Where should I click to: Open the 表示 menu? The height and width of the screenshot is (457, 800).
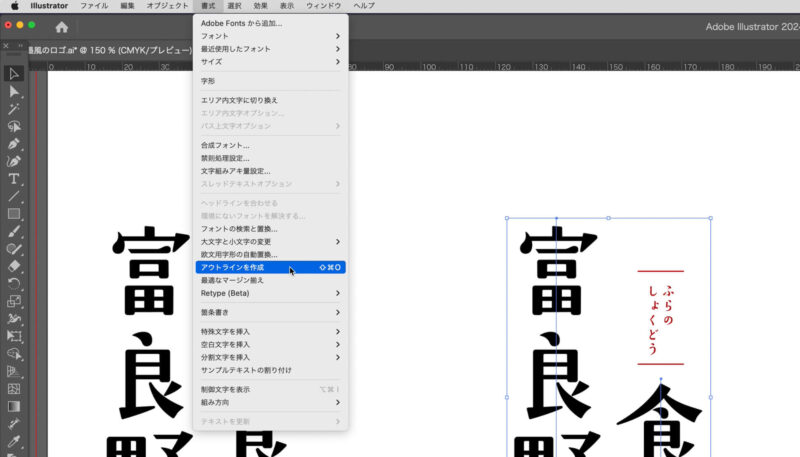pos(287,6)
